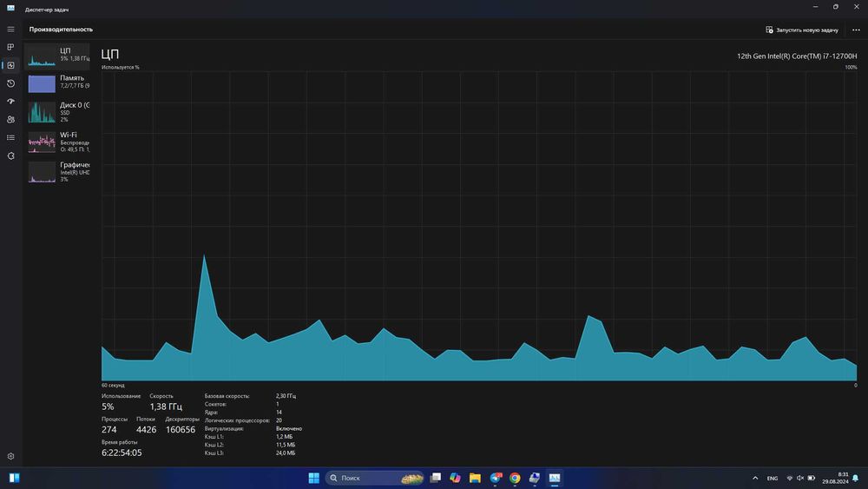Select the Performance page icon in sidebar
Image resolution: width=868 pixels, height=489 pixels.
click(10, 65)
